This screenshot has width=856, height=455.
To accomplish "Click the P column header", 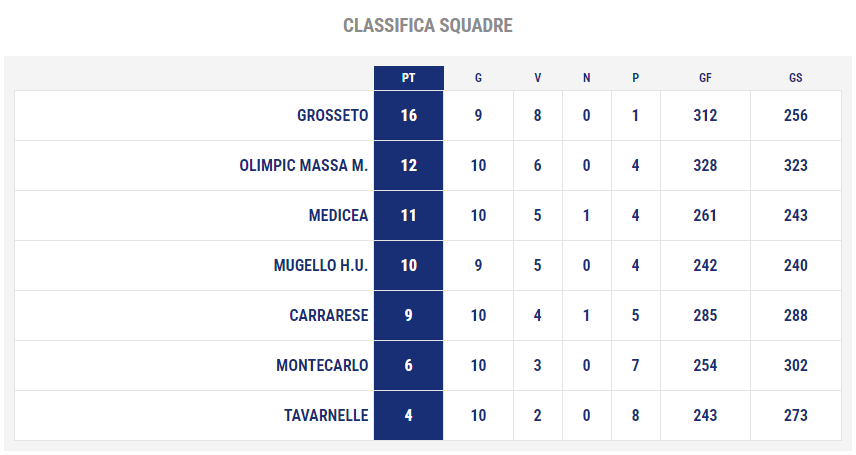I will (635, 78).
